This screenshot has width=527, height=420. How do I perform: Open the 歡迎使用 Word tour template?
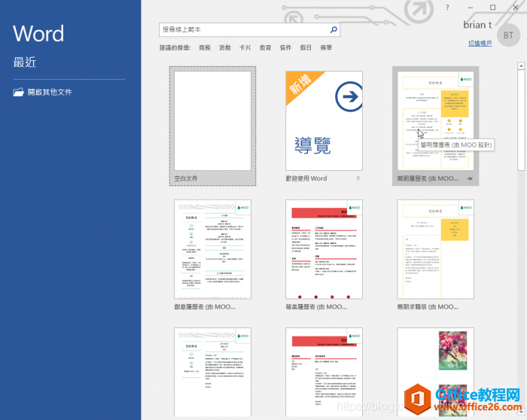click(x=324, y=121)
